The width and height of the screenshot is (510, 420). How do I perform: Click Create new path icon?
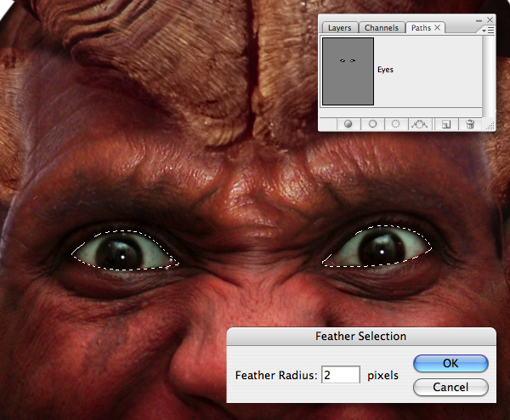[446, 124]
